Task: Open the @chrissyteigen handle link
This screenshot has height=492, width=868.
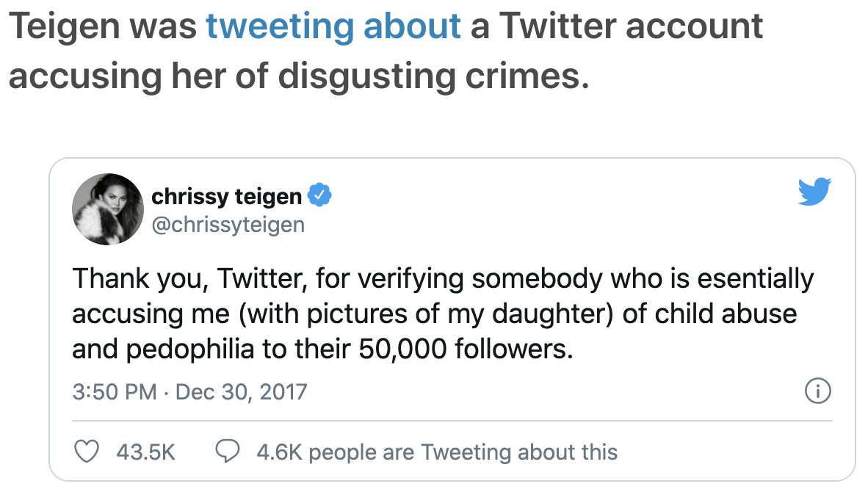Action: 228,224
